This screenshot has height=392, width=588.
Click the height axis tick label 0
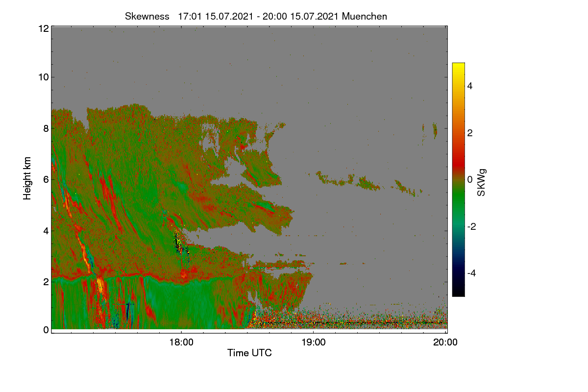click(46, 330)
